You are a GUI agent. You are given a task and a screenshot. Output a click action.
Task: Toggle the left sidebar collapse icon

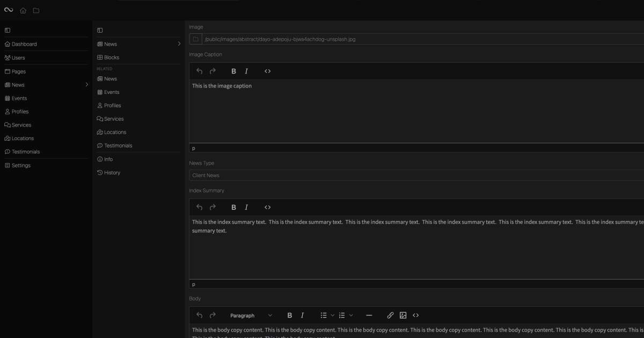(x=7, y=30)
